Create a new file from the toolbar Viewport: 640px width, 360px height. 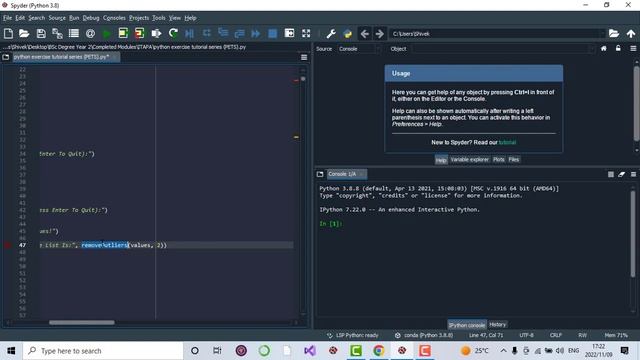coord(8,33)
